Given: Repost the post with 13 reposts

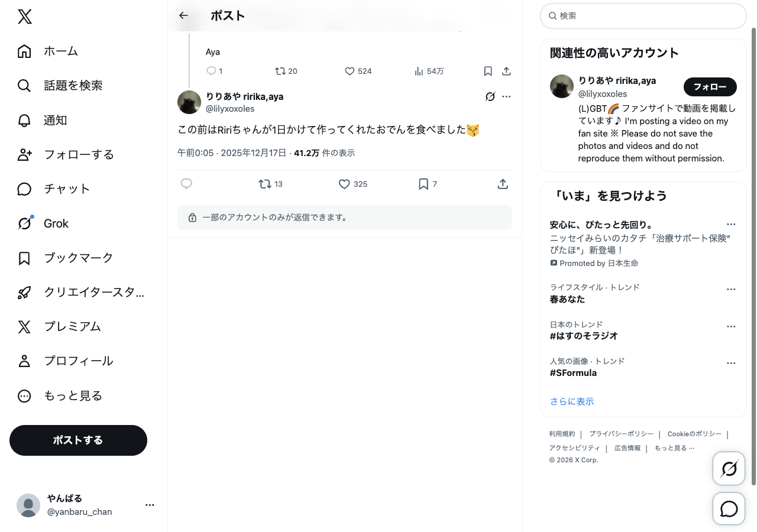Looking at the screenshot, I should (265, 184).
